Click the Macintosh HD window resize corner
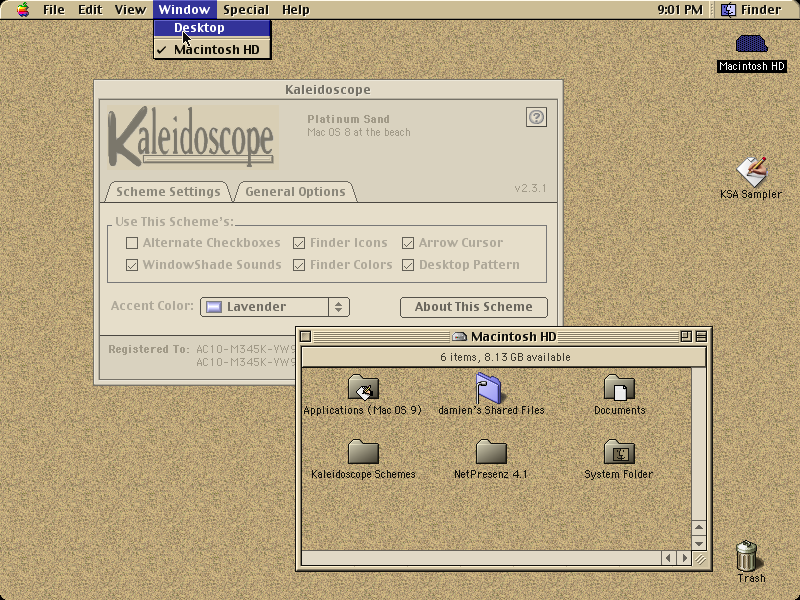800x600 pixels. 700,559
